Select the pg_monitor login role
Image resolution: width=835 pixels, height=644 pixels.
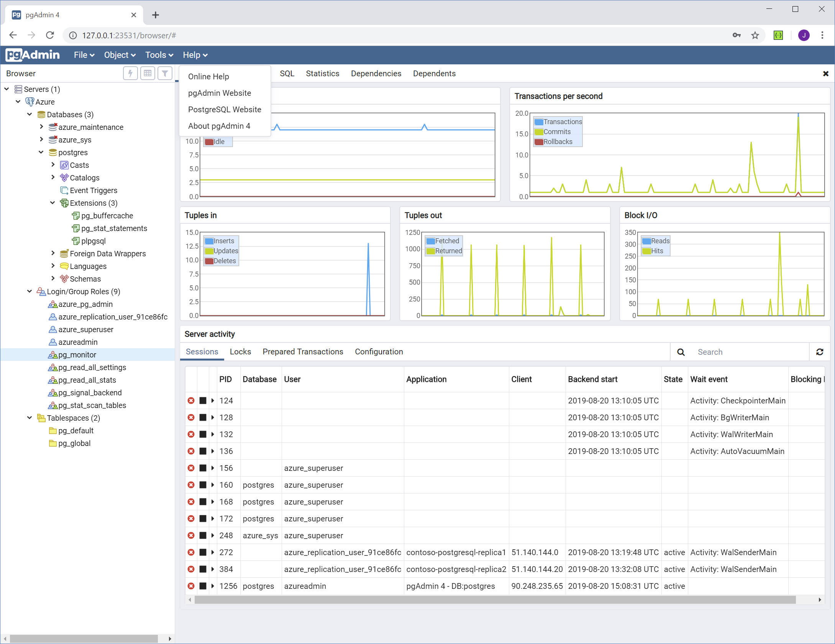pos(77,354)
